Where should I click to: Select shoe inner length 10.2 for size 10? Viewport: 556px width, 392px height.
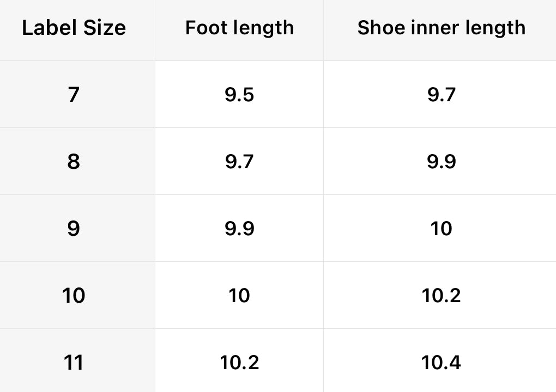click(x=441, y=296)
